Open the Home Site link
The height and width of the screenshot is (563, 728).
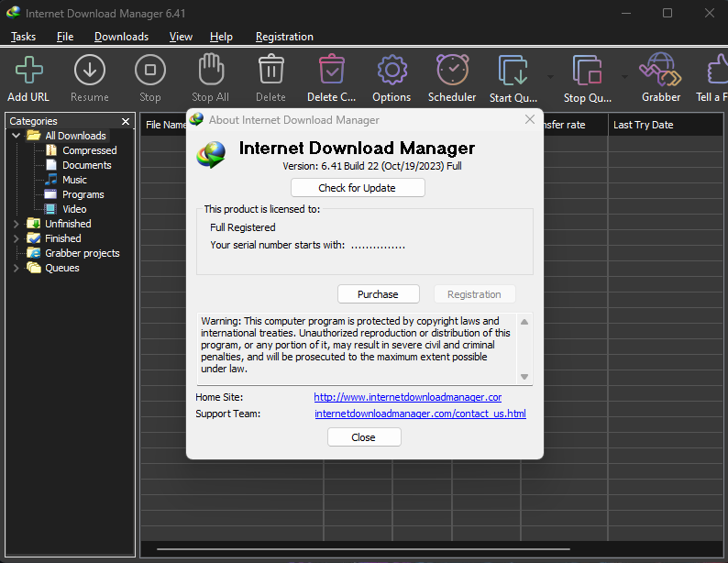pyautogui.click(x=408, y=397)
